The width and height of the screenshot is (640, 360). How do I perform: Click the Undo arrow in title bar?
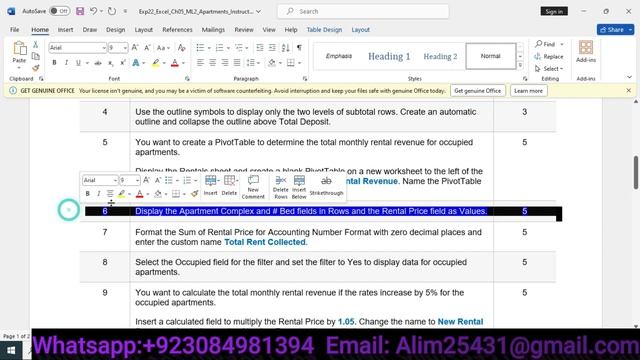[93, 11]
